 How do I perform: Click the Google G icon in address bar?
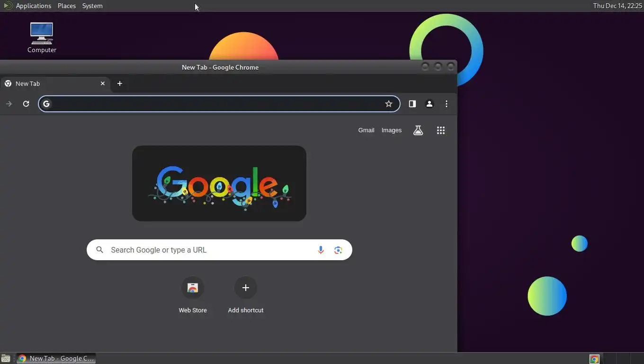click(46, 104)
